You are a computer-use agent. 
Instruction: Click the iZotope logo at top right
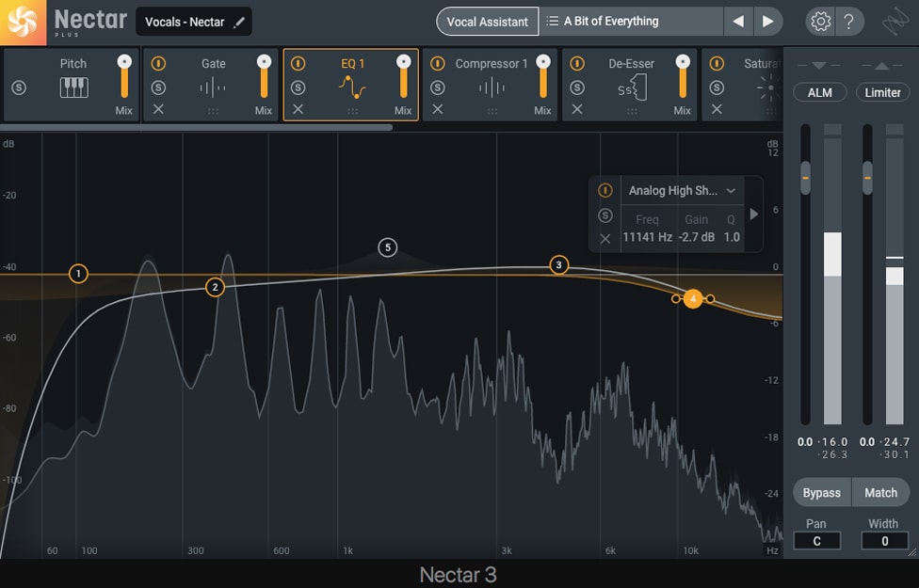click(895, 23)
